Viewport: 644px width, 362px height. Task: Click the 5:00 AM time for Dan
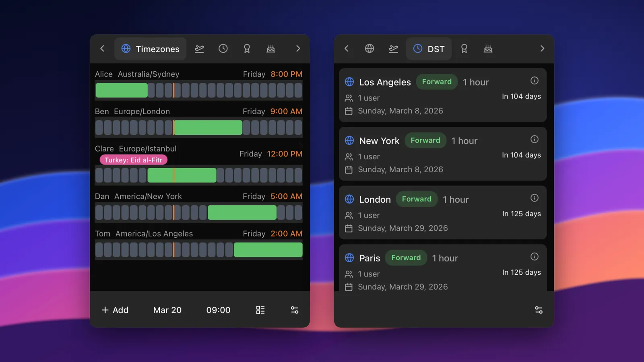[x=287, y=196]
